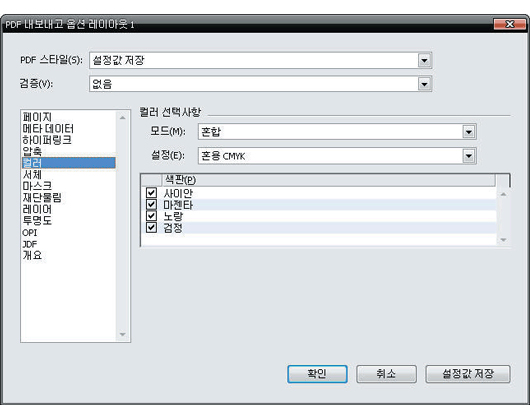This screenshot has height=420, width=530.
Task: Click the category list scroll-up arrow
Action: [123, 118]
